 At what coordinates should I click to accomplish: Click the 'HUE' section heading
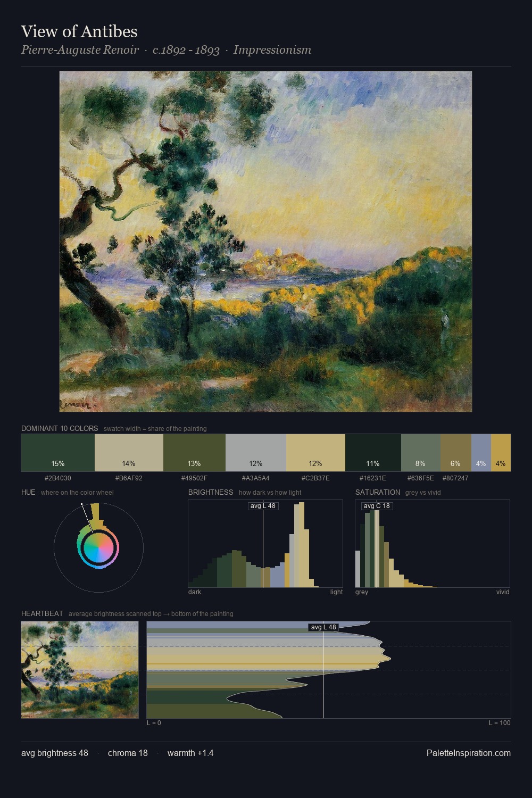coord(28,492)
